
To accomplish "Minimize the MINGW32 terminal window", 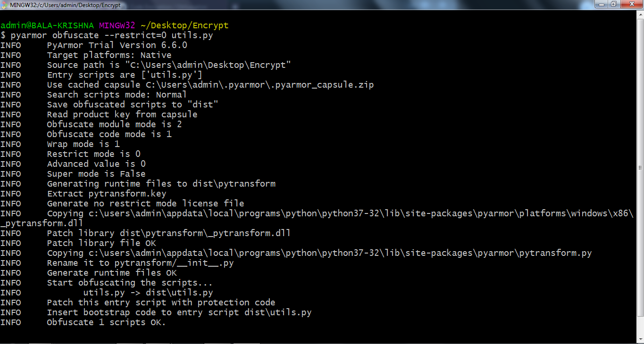I will (x=601, y=4).
